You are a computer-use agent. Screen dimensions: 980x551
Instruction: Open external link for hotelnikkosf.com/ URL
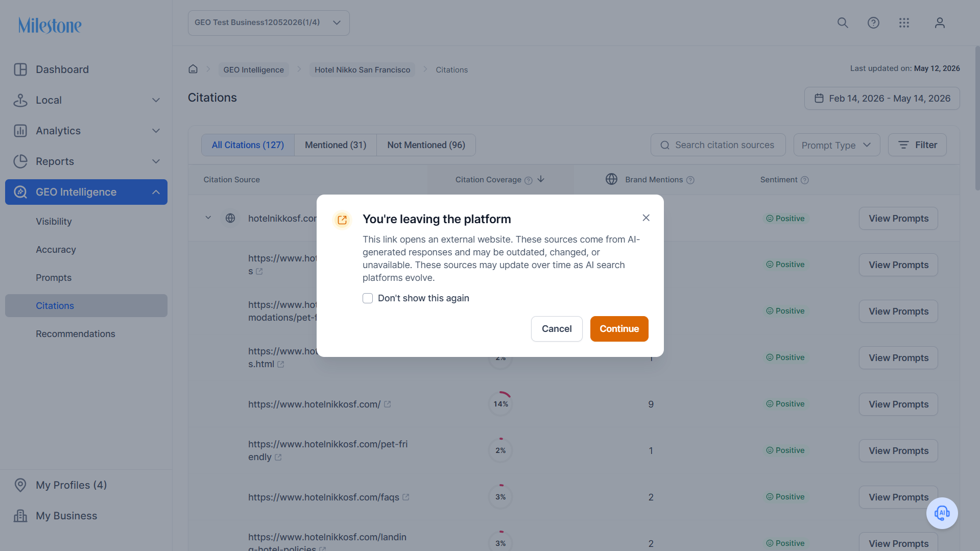(387, 404)
